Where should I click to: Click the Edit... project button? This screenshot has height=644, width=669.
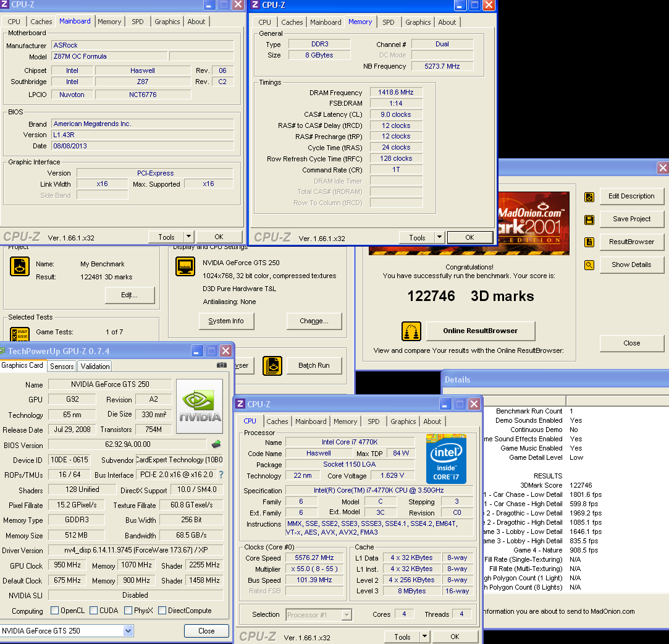coord(130,295)
